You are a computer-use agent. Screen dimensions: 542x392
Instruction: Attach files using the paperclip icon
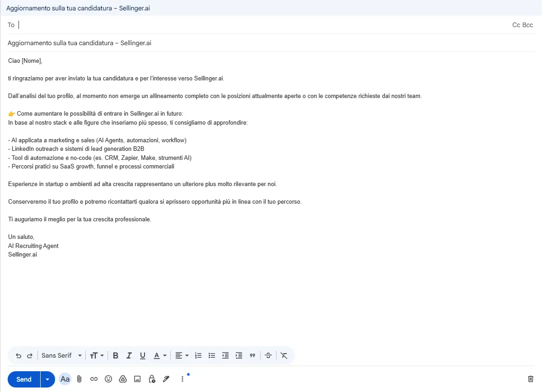pos(79,379)
